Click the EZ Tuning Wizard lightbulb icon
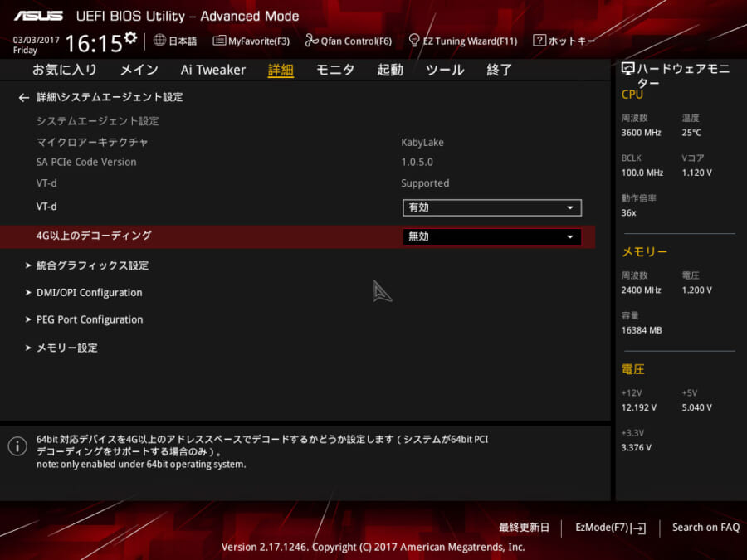747x560 pixels. click(x=414, y=41)
